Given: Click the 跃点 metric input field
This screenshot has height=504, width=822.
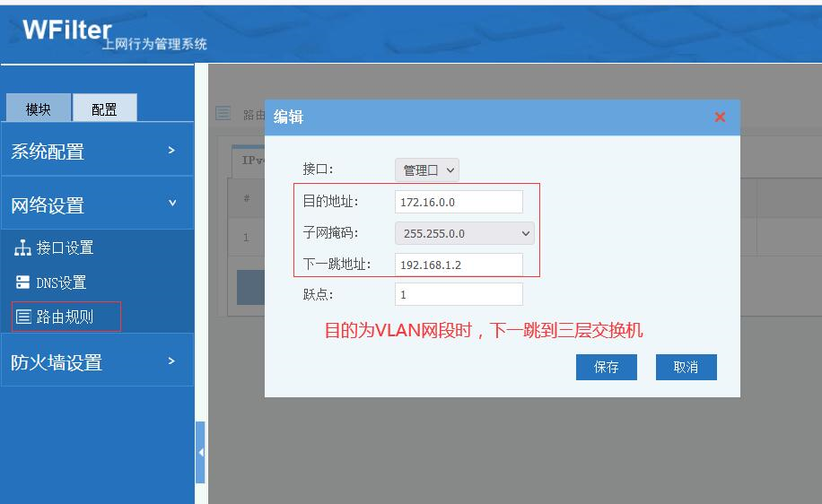Looking at the screenshot, I should point(459,294).
